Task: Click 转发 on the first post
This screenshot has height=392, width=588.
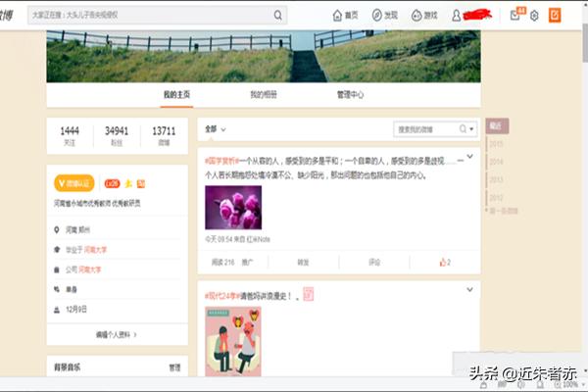Action: pyautogui.click(x=304, y=263)
